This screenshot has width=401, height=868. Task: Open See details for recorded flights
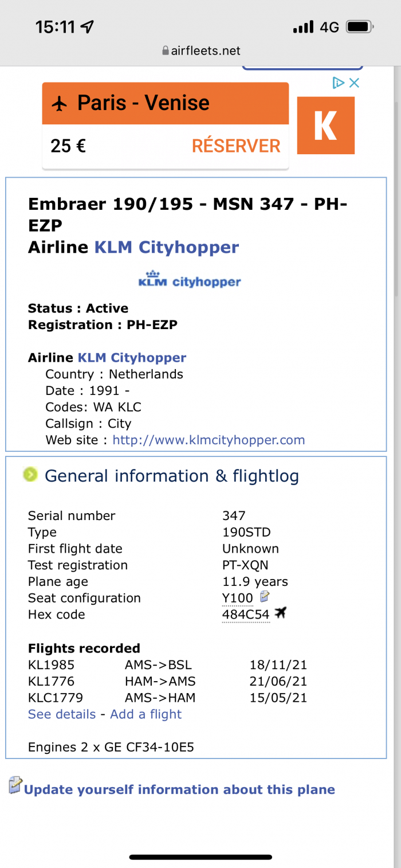62,714
